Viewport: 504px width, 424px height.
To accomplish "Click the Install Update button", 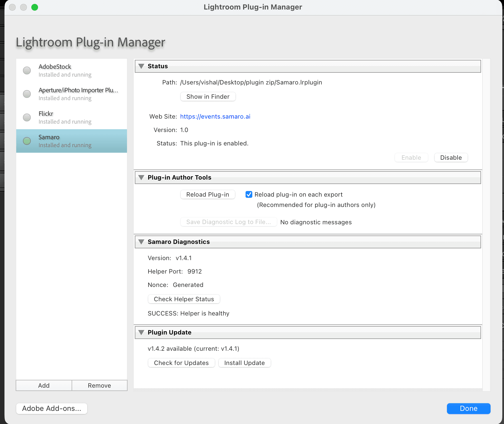I will point(244,363).
